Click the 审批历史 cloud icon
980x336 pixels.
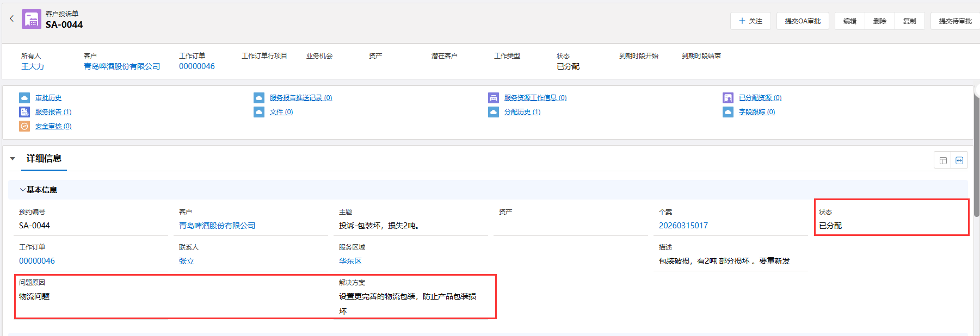24,98
